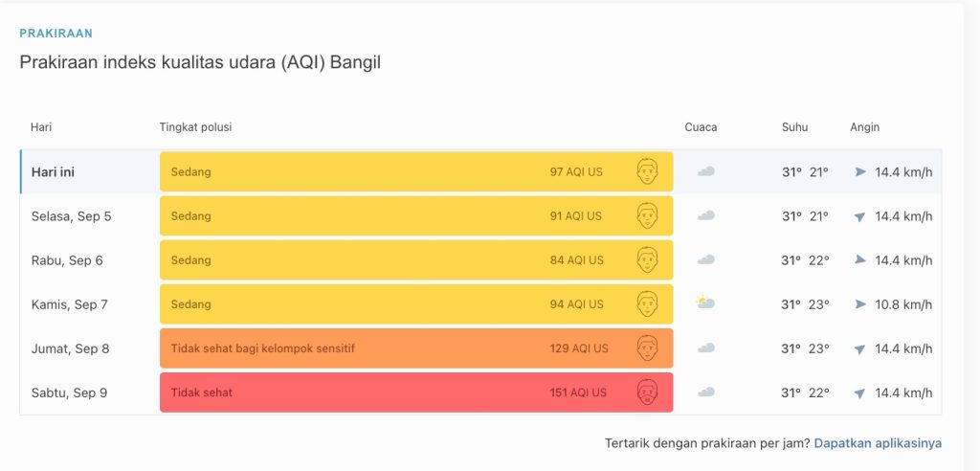The image size is (980, 471).
Task: Click the wind arrow for Jumat, Sep 8
Action: 860,349
